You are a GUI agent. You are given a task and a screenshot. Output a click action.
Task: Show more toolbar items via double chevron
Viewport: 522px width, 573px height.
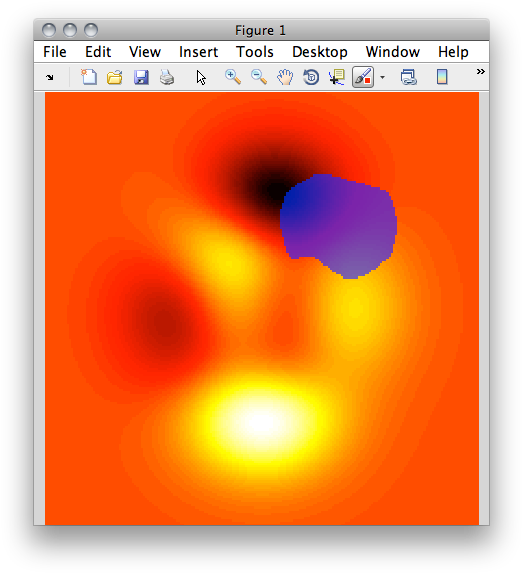click(481, 72)
